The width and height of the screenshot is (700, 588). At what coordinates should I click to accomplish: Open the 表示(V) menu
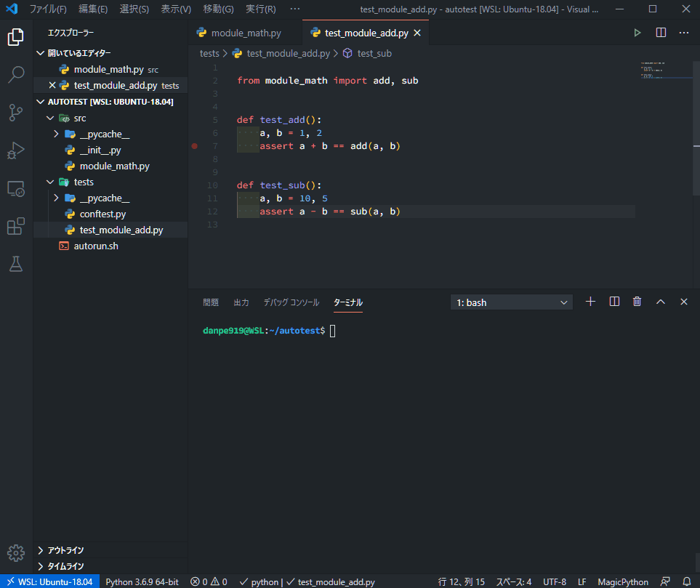pyautogui.click(x=176, y=9)
